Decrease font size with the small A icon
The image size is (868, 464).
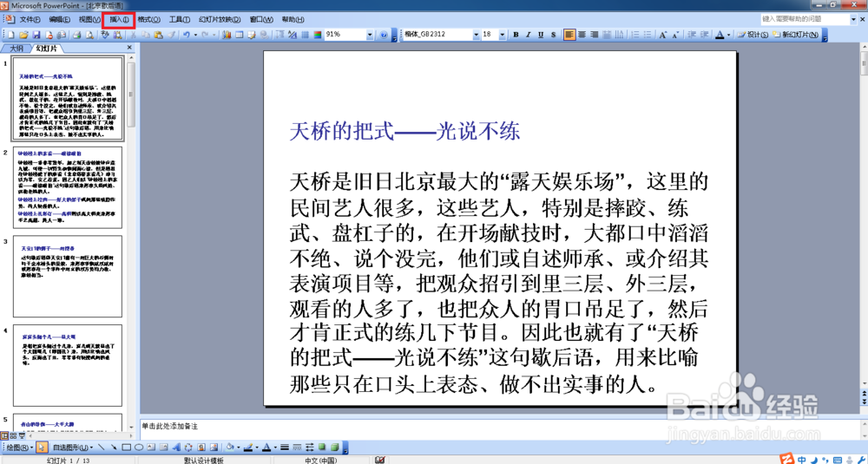pos(675,35)
